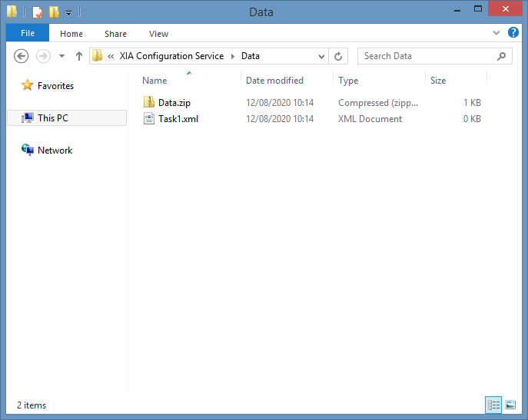This screenshot has width=528, height=420.
Task: Open the File menu tab
Action: tap(28, 33)
